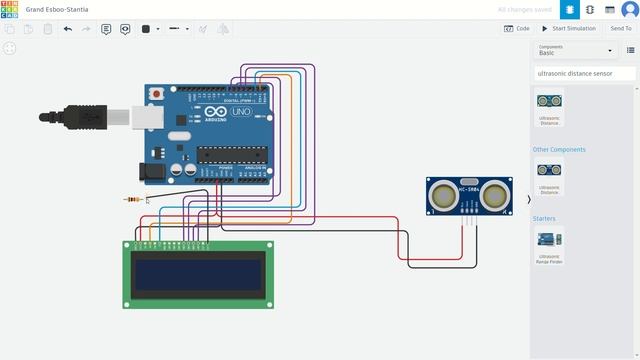Click the project name Grand Esboo-Stantia

(57, 9)
